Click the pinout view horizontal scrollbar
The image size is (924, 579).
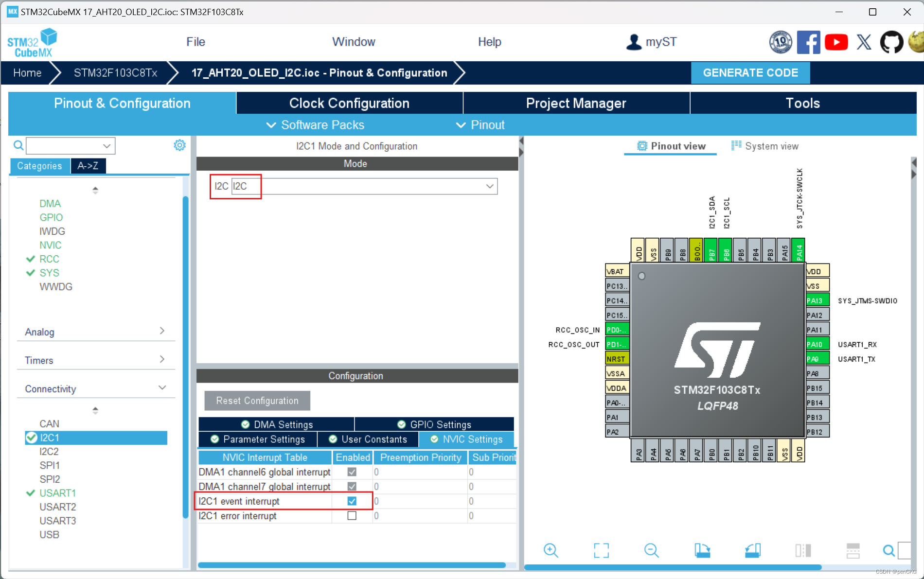pos(673,567)
